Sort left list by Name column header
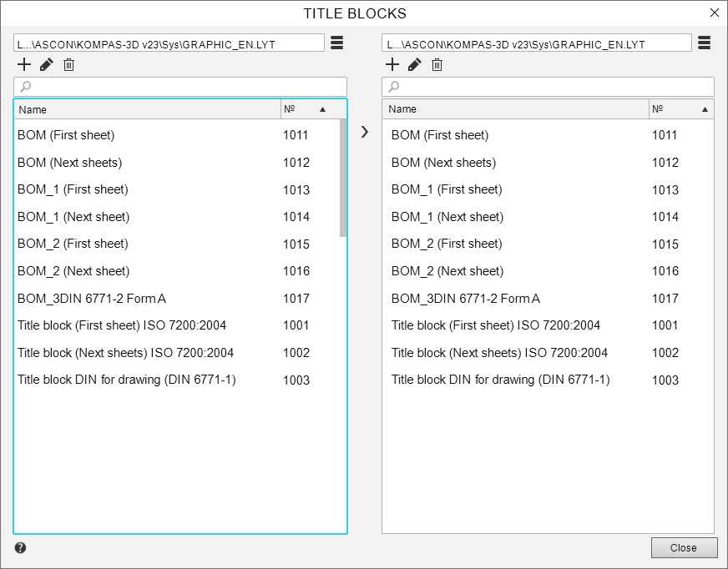This screenshot has width=728, height=569. coord(147,109)
